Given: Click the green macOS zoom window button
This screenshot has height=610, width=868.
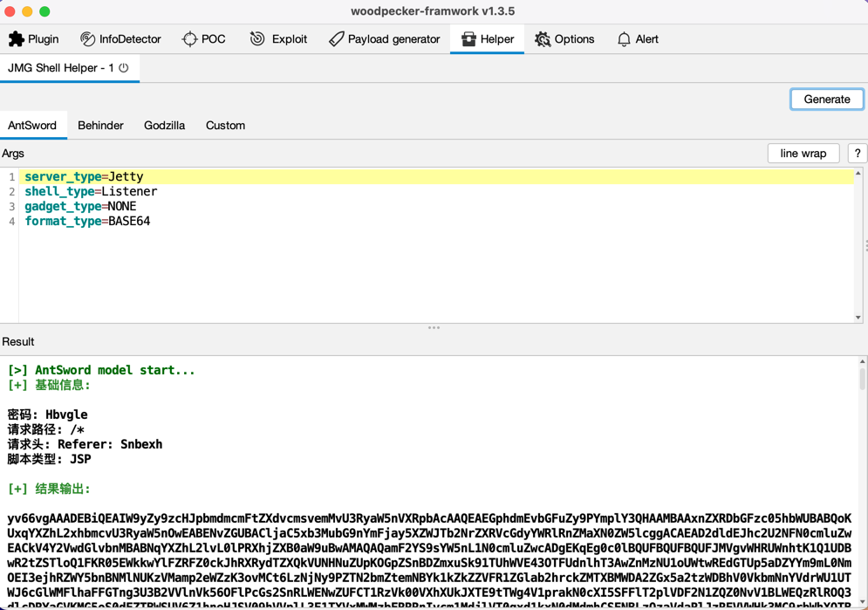Looking at the screenshot, I should pyautogui.click(x=44, y=11).
